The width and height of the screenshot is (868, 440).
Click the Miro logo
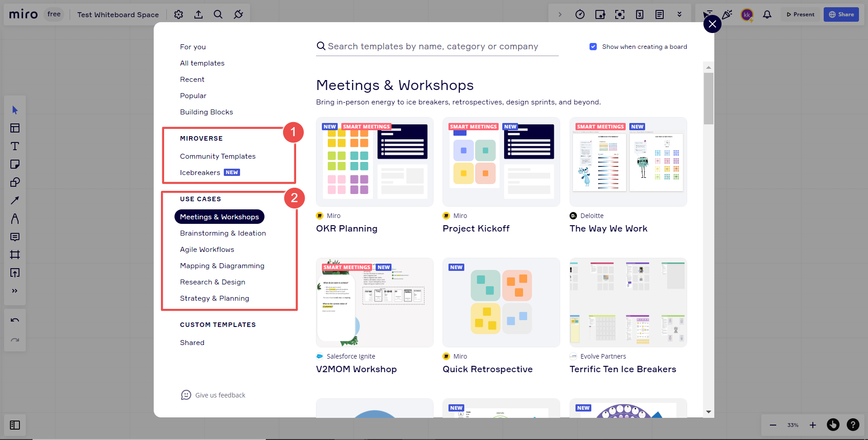click(x=24, y=14)
